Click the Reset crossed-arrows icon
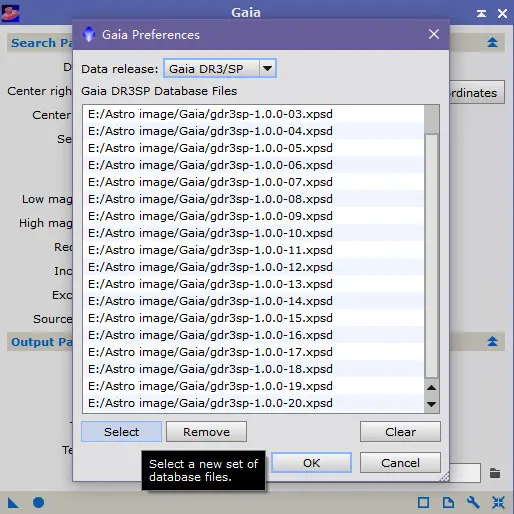Viewport: 514px width, 514px height. pyautogui.click(x=498, y=502)
